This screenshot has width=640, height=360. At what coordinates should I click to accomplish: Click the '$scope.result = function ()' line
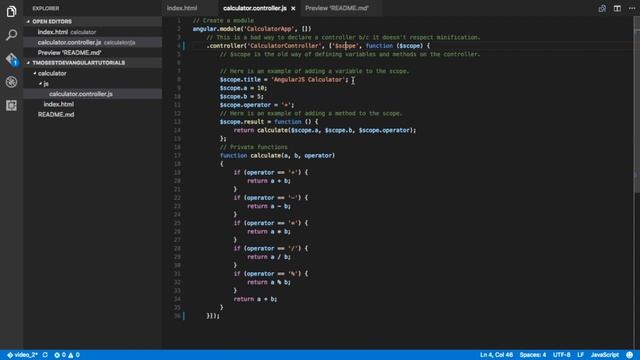point(269,122)
